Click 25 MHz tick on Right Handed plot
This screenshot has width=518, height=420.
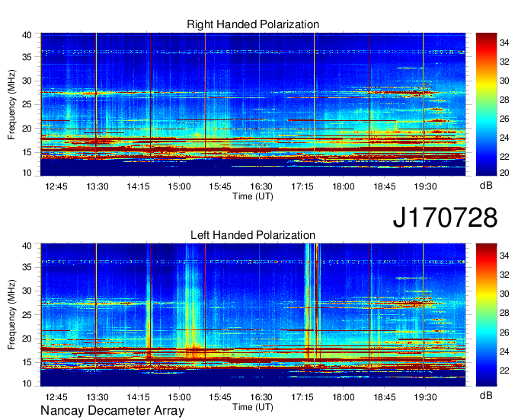[27, 104]
